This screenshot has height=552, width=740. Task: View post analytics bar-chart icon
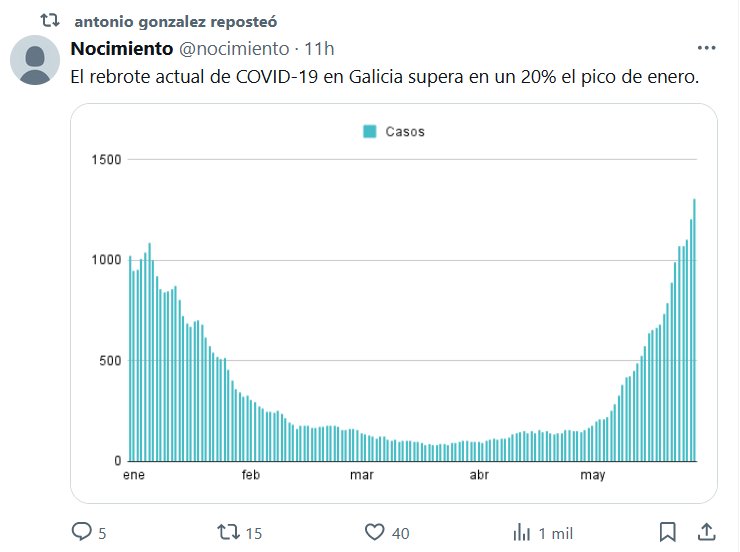point(521,532)
